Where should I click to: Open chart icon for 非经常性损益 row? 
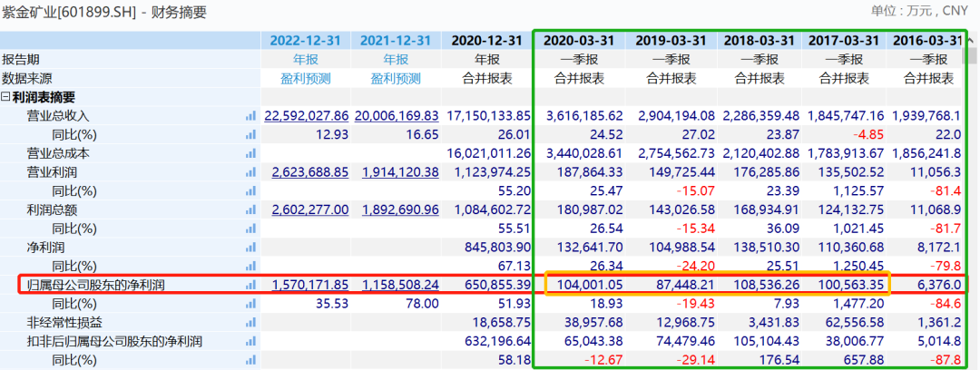[x=251, y=323]
